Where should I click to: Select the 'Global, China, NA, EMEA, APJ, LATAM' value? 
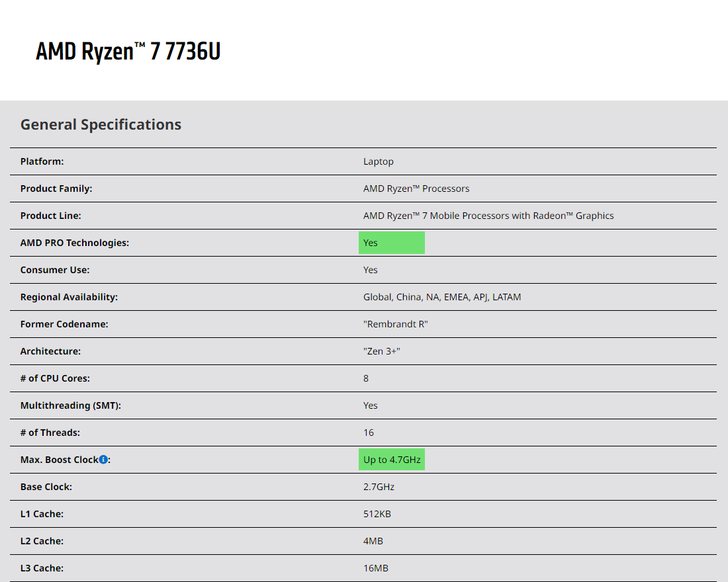tap(442, 297)
